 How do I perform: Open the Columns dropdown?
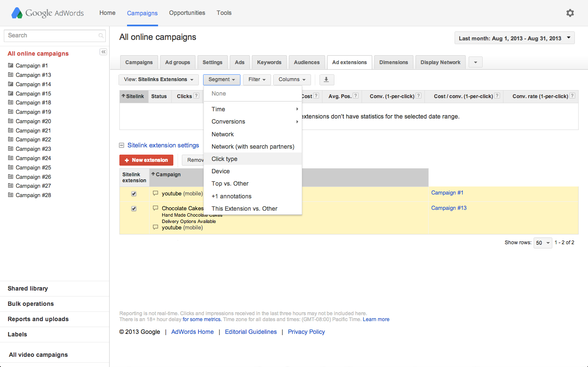(x=292, y=79)
